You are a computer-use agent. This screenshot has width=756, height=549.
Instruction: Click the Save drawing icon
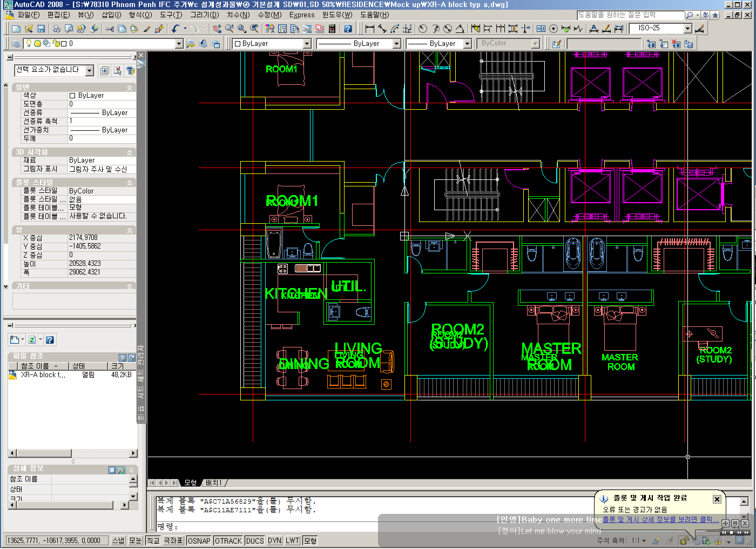coord(40,29)
